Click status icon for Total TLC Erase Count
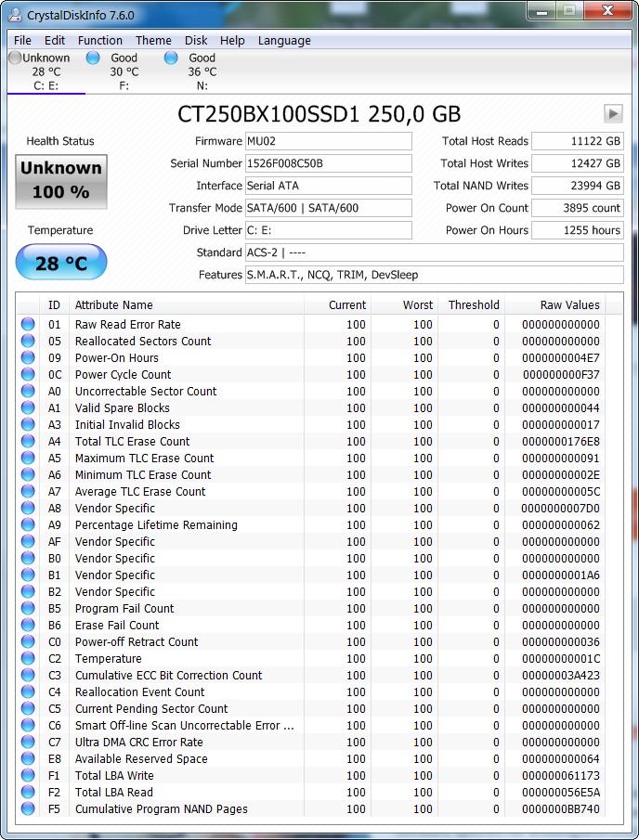 click(x=28, y=441)
